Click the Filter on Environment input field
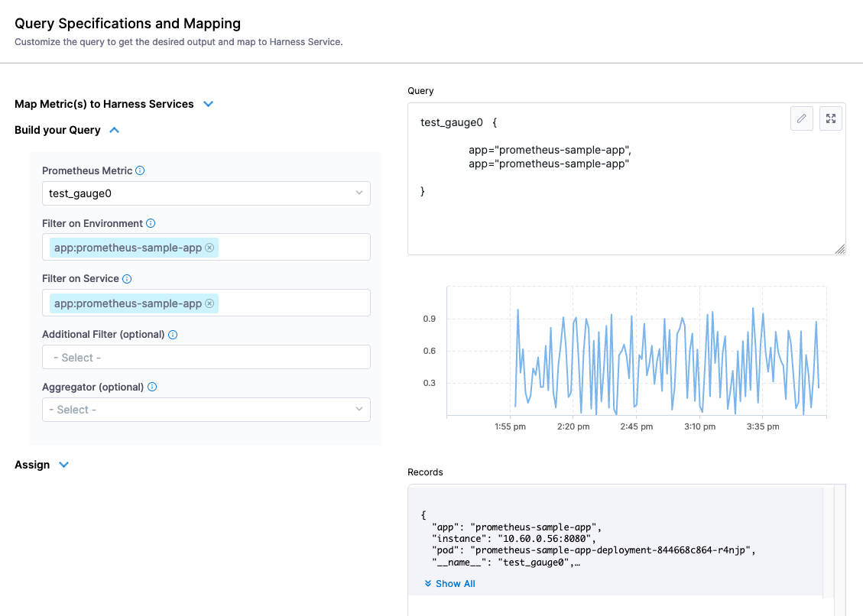Screen dimensions: 863x616 pos(290,248)
